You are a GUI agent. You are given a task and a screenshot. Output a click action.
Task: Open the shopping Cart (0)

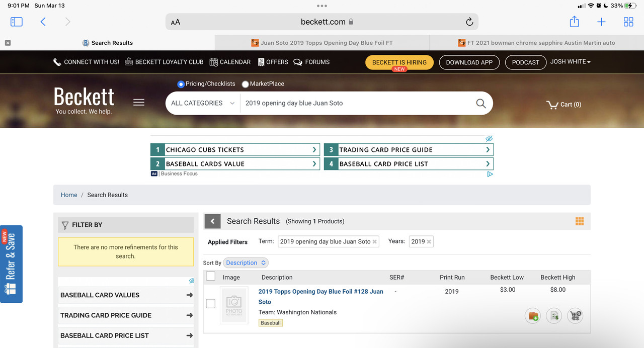564,105
